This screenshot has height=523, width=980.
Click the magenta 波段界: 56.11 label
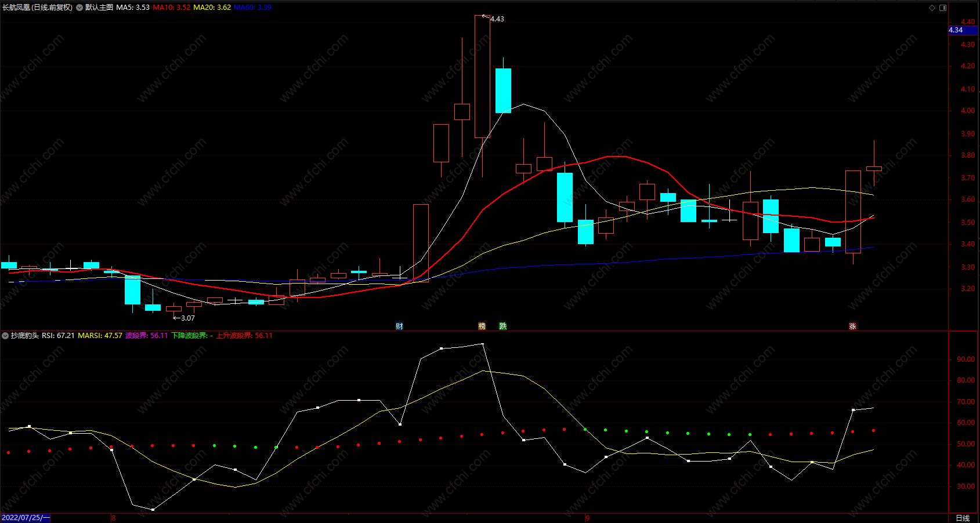[147, 336]
